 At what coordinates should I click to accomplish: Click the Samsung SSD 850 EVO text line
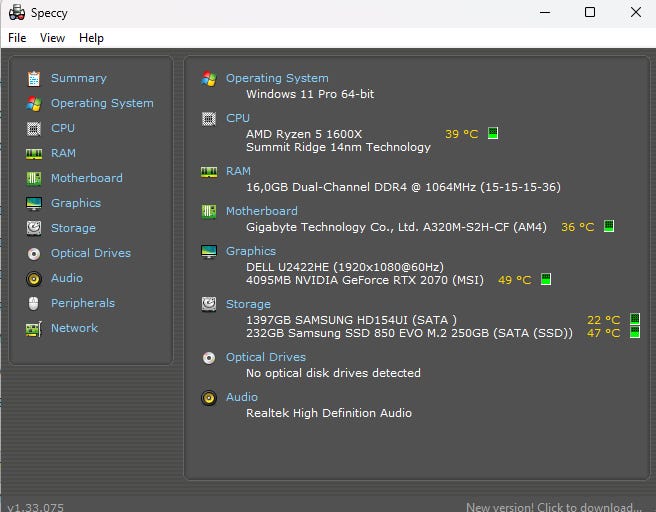(409, 333)
